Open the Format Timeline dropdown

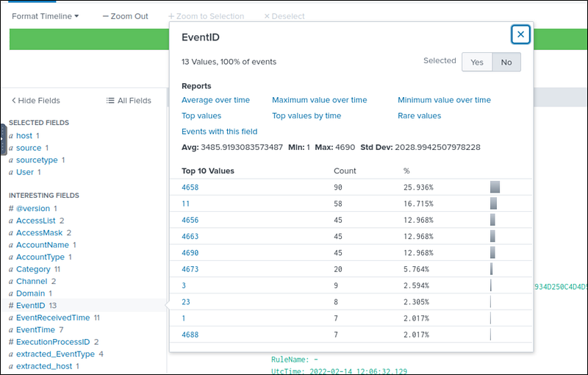click(46, 16)
